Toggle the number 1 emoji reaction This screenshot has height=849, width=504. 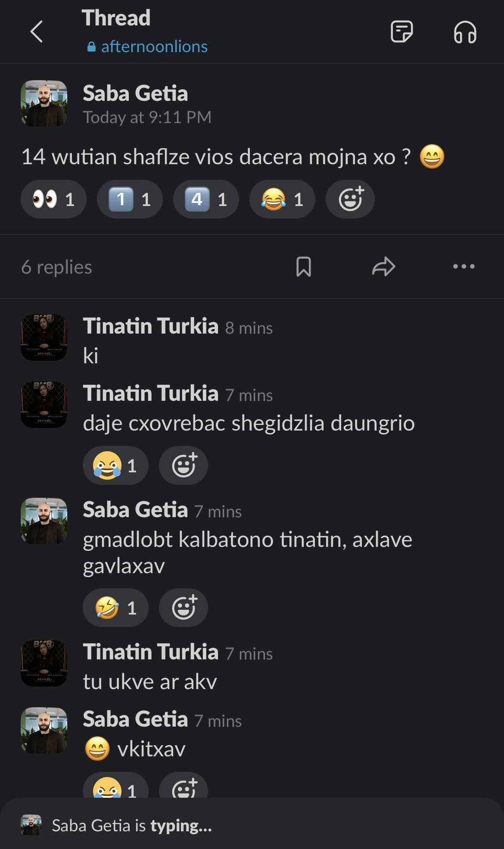click(130, 199)
